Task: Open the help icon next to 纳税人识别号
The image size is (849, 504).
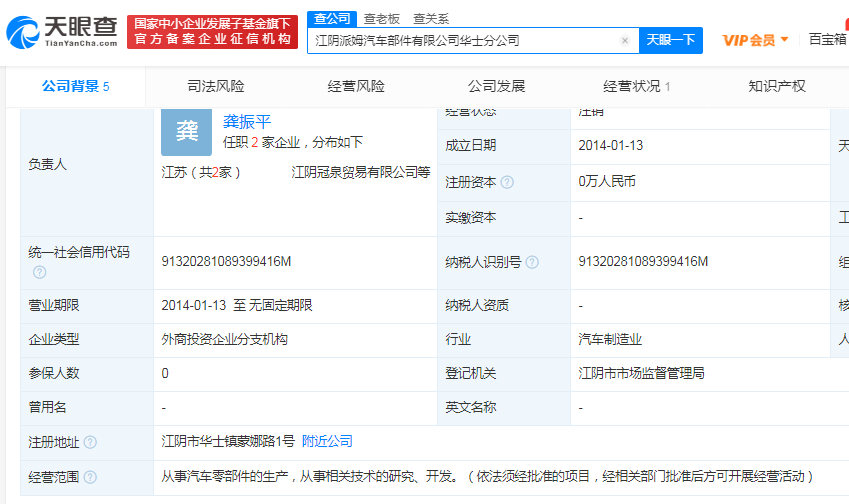Action: click(x=532, y=263)
